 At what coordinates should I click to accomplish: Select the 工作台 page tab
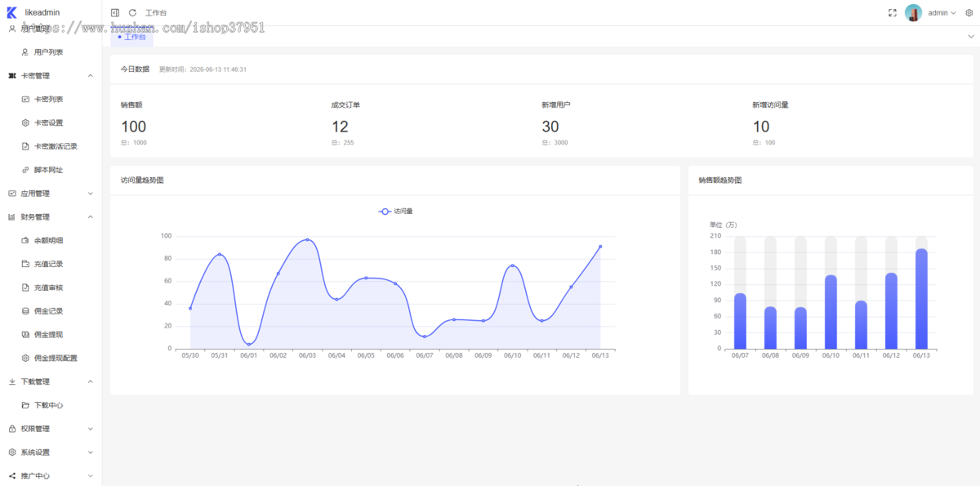pos(131,37)
